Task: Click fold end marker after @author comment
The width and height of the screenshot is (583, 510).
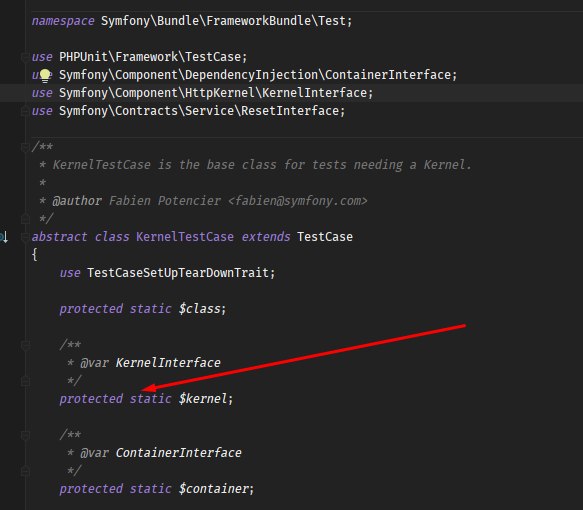Action: coord(25,219)
